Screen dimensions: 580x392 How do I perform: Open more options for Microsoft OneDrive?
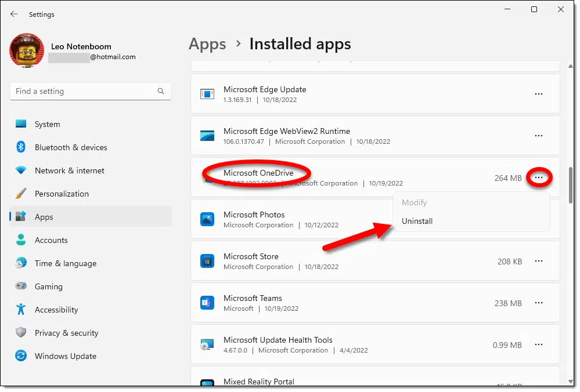tap(539, 178)
